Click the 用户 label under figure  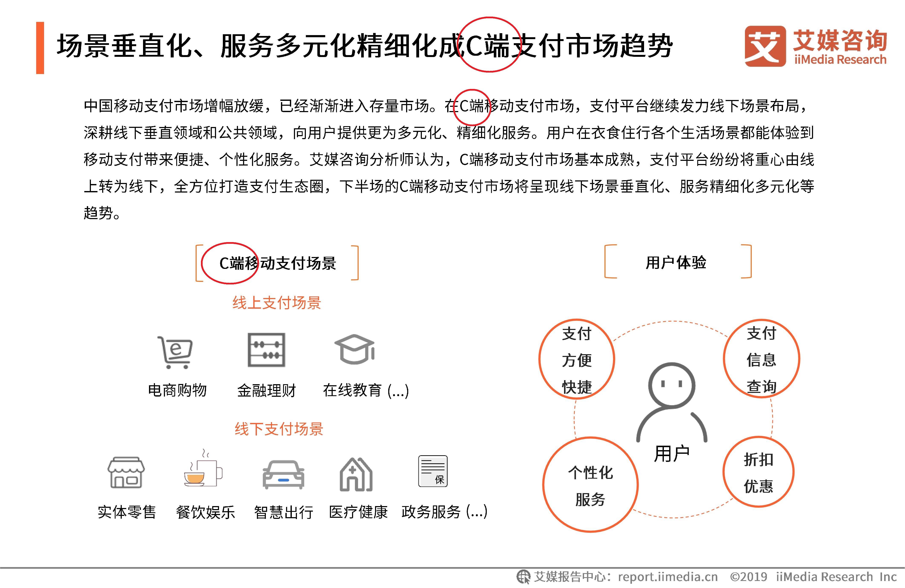pos(672,454)
